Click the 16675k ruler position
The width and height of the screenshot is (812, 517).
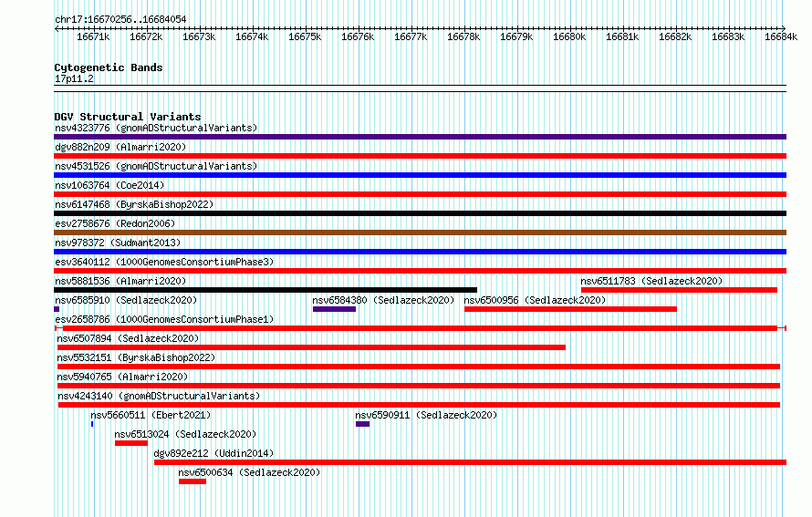tap(305, 36)
